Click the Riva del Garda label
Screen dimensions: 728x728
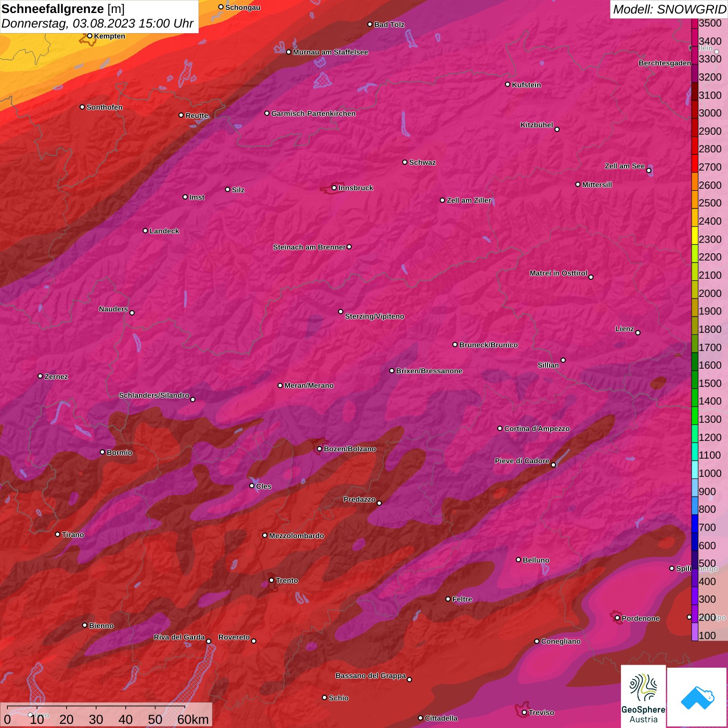[179, 637]
